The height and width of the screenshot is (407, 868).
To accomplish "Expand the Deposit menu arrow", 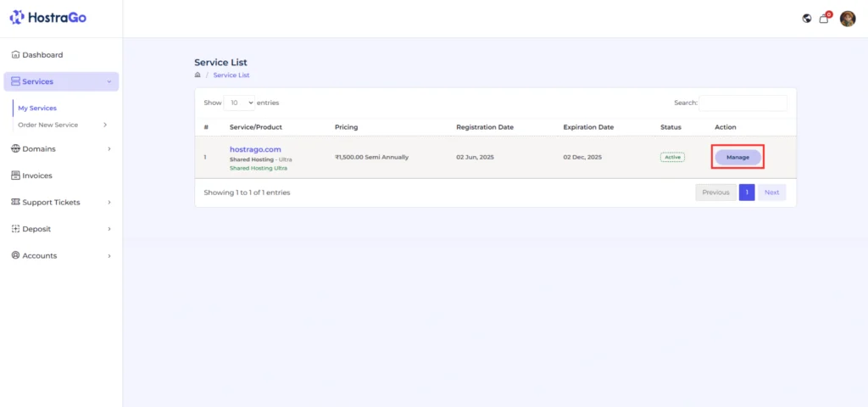I will pyautogui.click(x=109, y=229).
